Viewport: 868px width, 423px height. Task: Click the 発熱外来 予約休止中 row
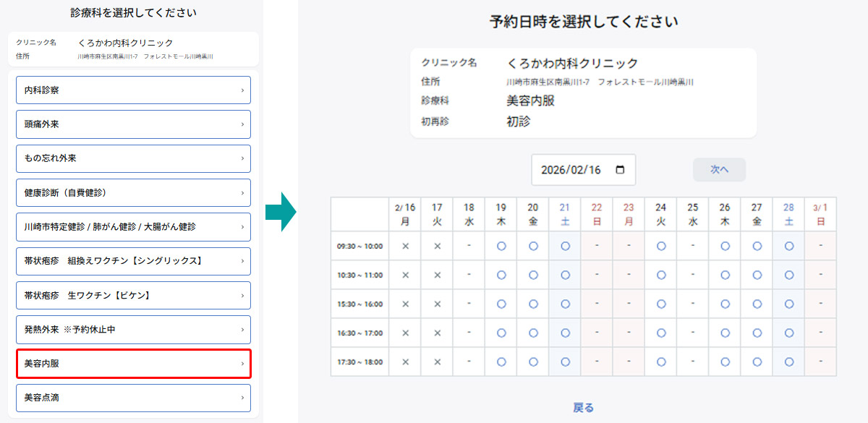pyautogui.click(x=133, y=330)
